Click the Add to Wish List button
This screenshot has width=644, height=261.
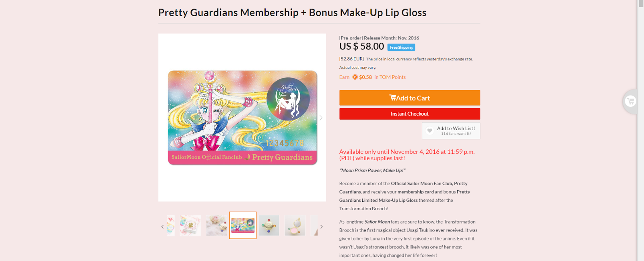click(451, 131)
